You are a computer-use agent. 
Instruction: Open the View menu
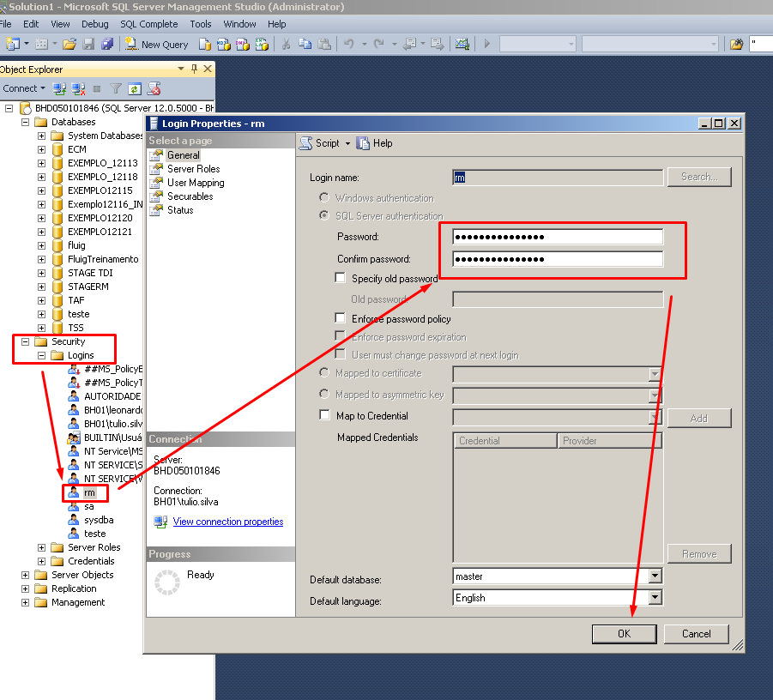click(60, 24)
